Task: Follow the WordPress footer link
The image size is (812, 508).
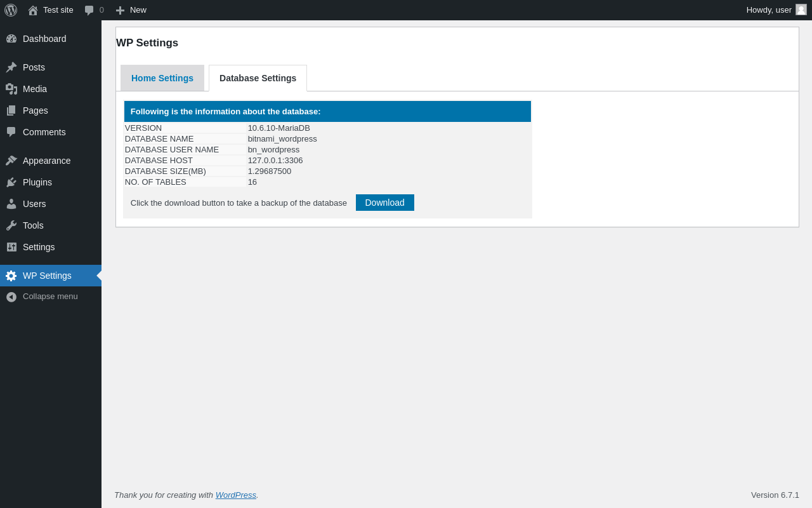Action: [x=236, y=495]
